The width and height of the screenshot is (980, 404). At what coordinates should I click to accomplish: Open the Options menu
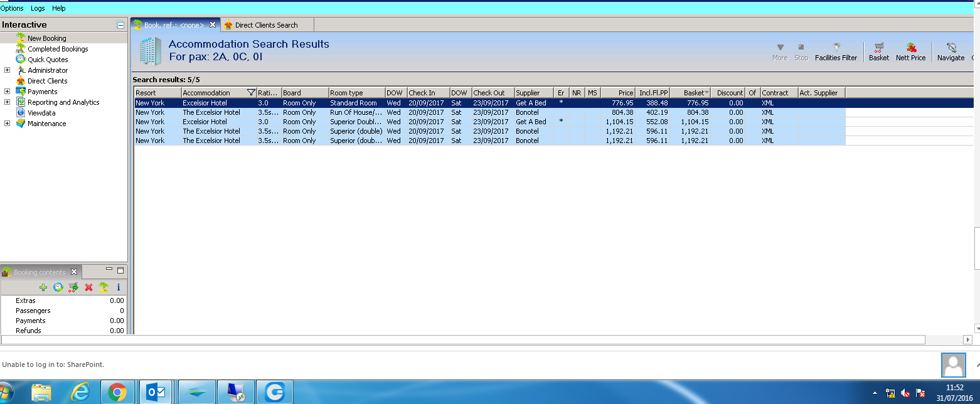pyautogui.click(x=12, y=8)
